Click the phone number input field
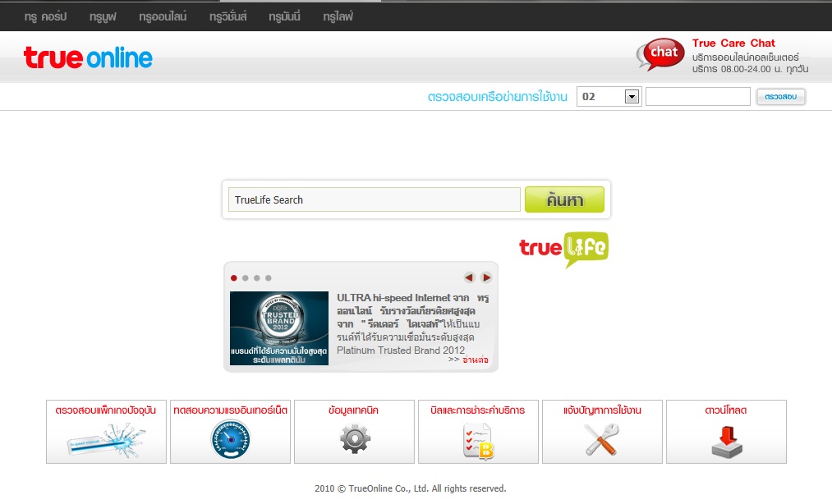 [698, 97]
